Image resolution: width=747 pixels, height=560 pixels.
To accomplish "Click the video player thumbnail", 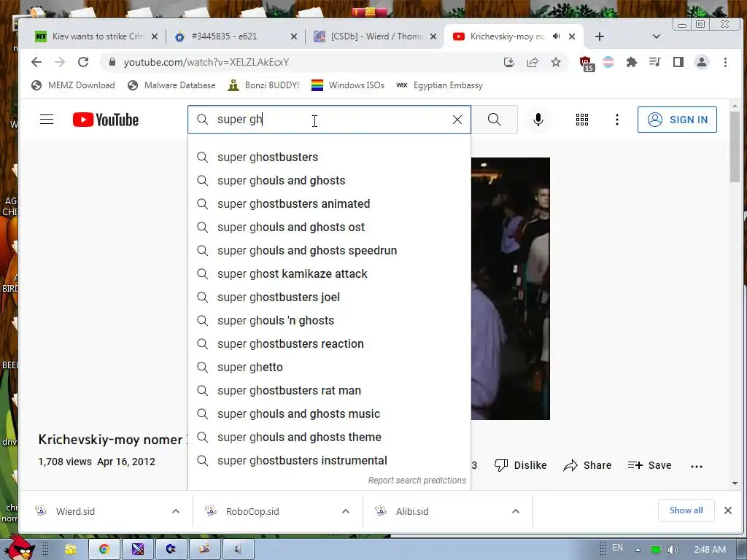I will click(x=510, y=289).
